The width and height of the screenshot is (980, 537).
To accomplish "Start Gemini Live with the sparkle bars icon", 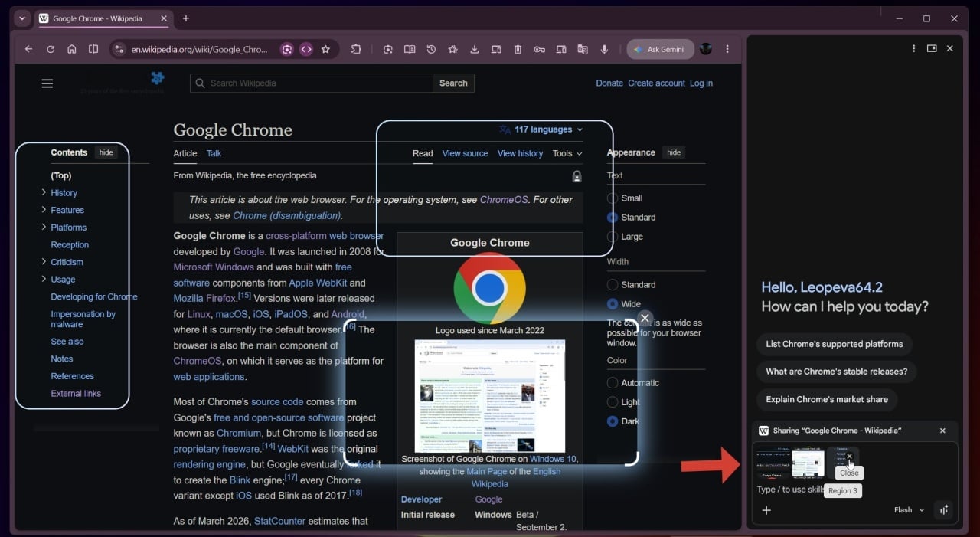I will tap(944, 510).
